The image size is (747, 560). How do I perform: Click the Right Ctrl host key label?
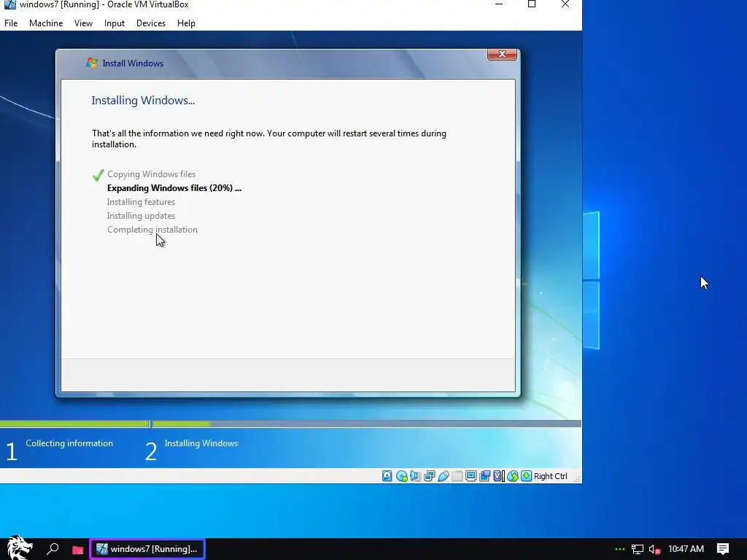pyautogui.click(x=550, y=476)
